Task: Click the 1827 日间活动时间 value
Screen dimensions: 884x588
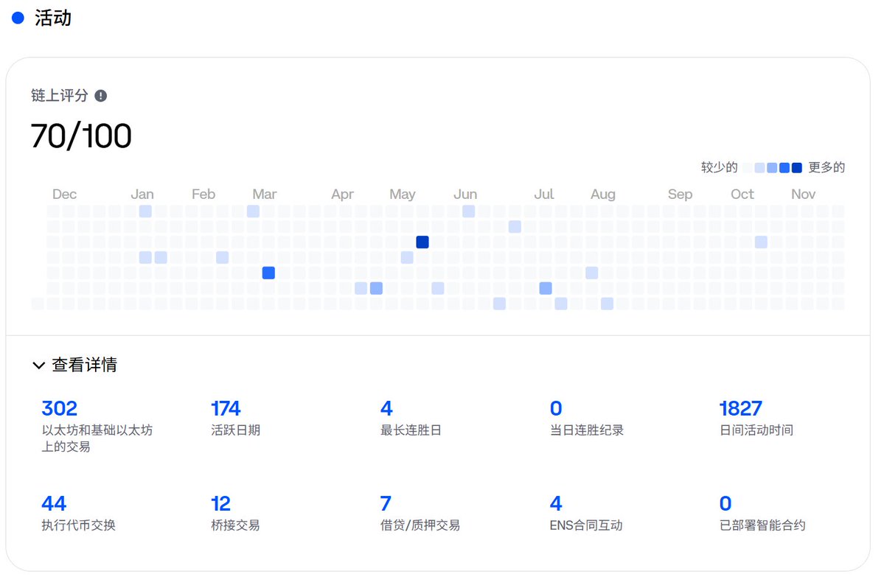Action: click(x=741, y=408)
